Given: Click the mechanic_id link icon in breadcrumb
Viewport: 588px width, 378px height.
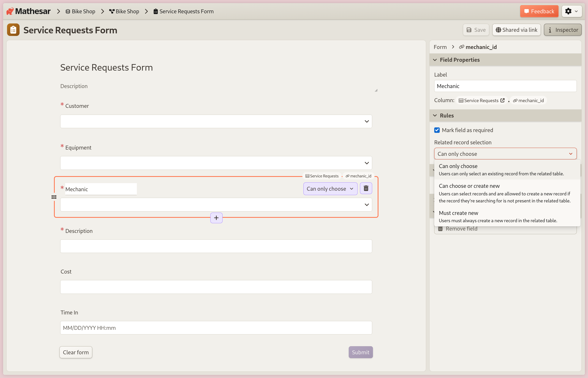Looking at the screenshot, I should [462, 47].
